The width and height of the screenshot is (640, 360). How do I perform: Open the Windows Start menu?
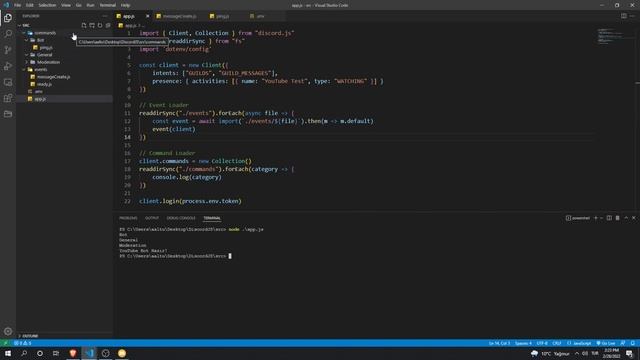[8, 353]
